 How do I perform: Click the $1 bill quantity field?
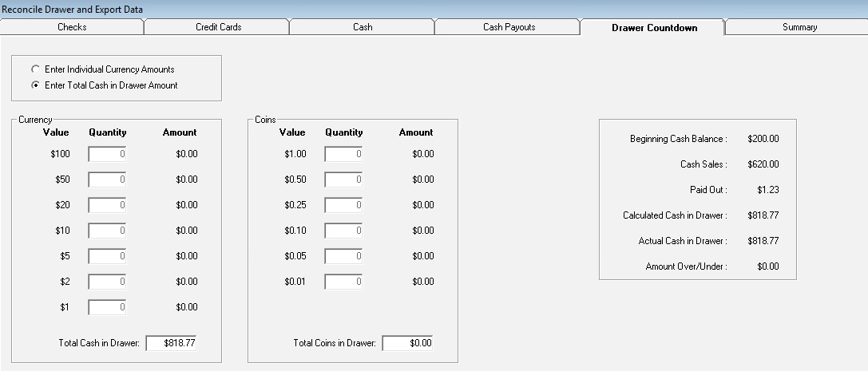pyautogui.click(x=107, y=307)
